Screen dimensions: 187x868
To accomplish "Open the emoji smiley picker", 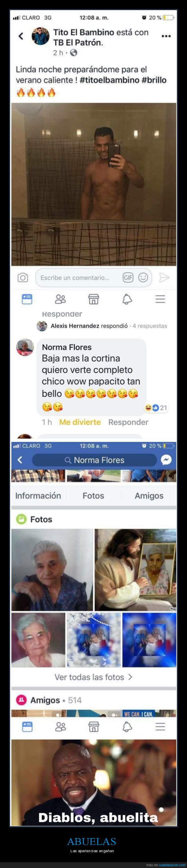I will pos(143,278).
